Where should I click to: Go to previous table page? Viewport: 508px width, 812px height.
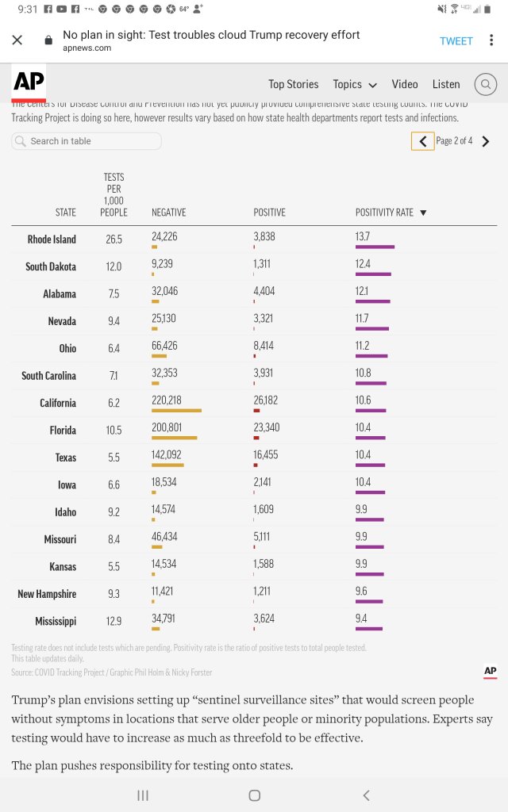pyautogui.click(x=422, y=141)
